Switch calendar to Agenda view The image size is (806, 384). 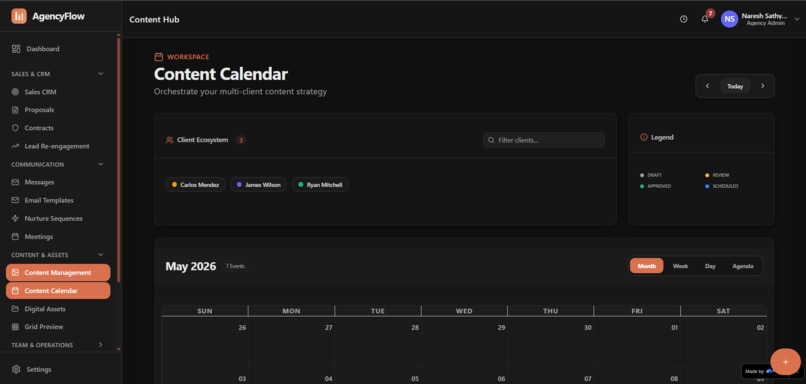(x=743, y=266)
